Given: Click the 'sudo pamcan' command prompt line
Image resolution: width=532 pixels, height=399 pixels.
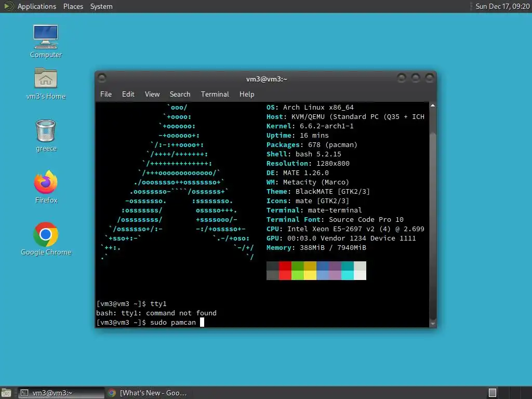Looking at the screenshot, I should (150, 322).
